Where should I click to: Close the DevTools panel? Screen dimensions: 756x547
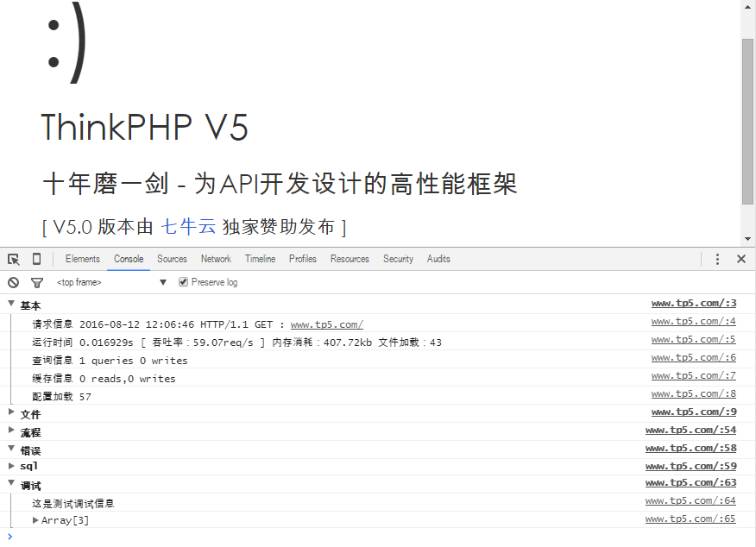(x=741, y=260)
